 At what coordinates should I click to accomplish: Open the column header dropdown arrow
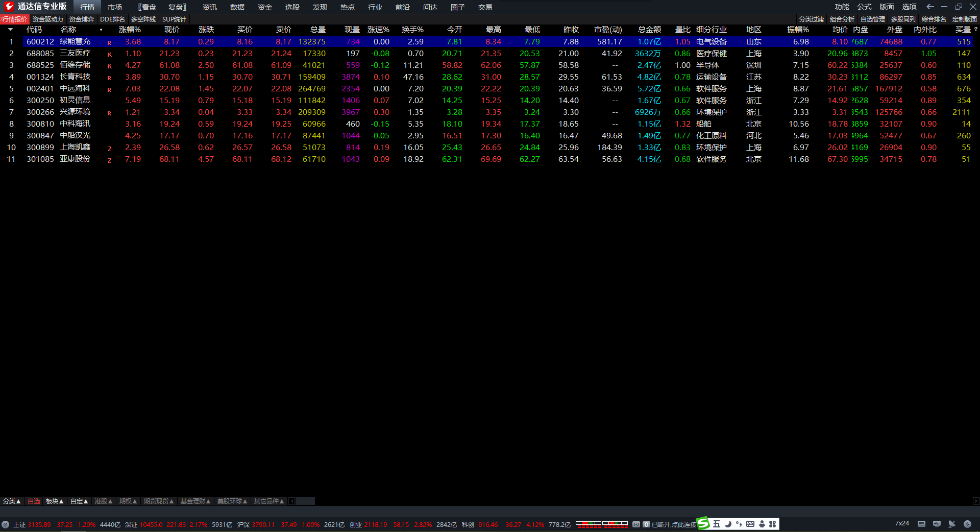pyautogui.click(x=10, y=30)
